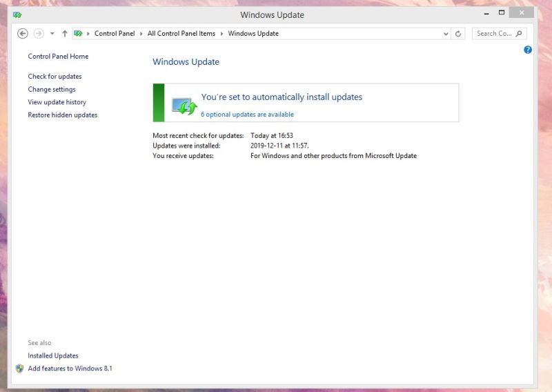Close the Windows Update window
Viewport: 552px width, 392px height.
coord(522,12)
